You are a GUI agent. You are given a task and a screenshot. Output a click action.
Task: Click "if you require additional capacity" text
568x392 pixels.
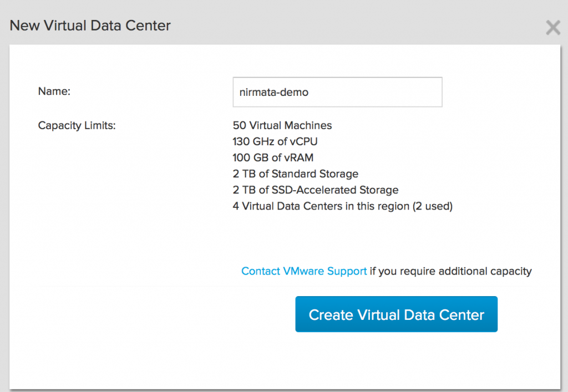(x=450, y=272)
